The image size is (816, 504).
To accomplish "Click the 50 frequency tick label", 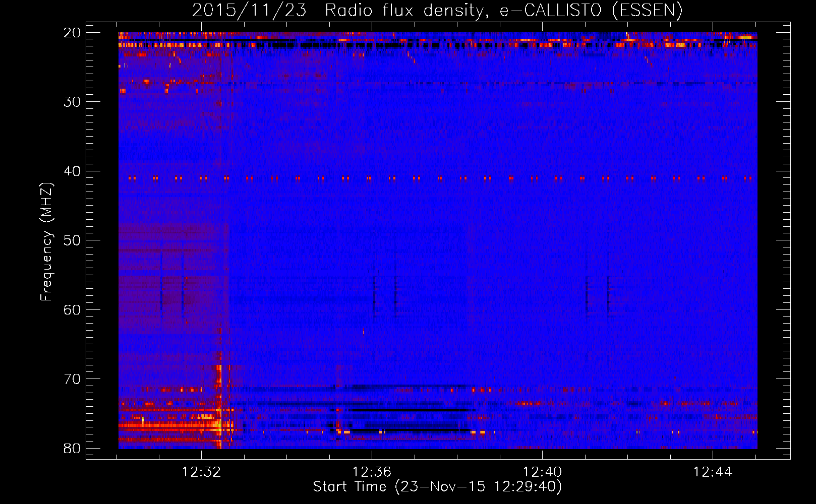I will click(x=73, y=240).
